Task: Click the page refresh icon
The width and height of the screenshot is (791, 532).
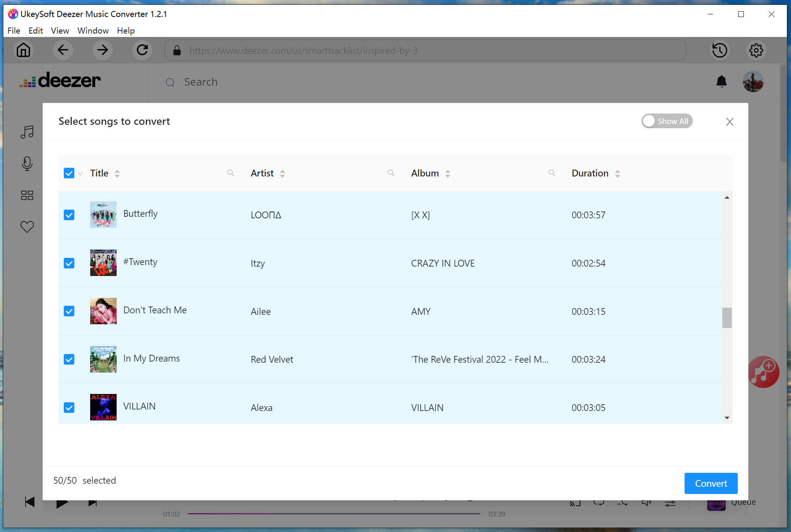Action: (142, 50)
